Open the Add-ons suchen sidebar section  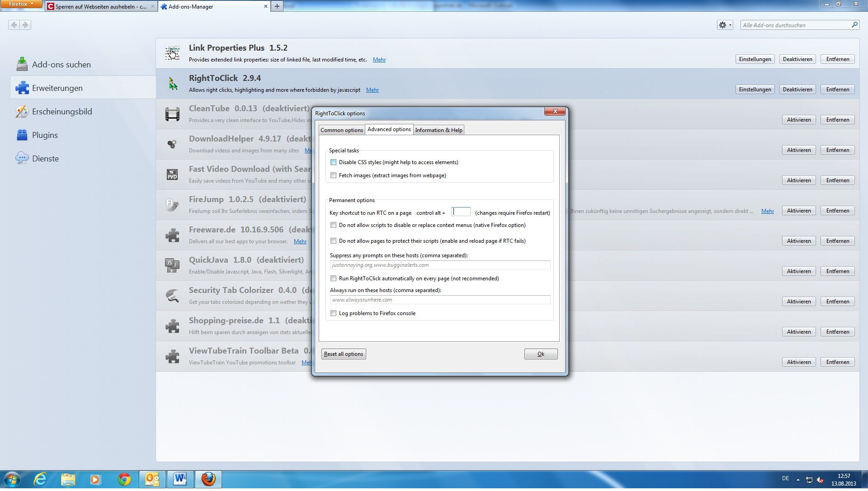pyautogui.click(x=61, y=65)
